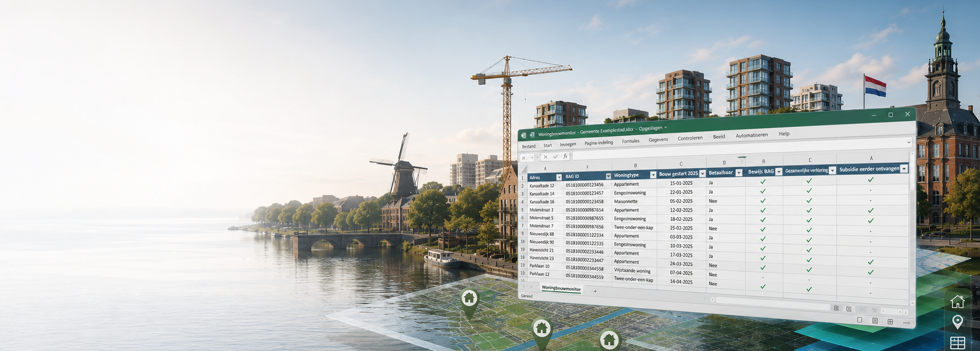Click the house icon in the side panel
The width and height of the screenshot is (980, 351).
point(957,301)
